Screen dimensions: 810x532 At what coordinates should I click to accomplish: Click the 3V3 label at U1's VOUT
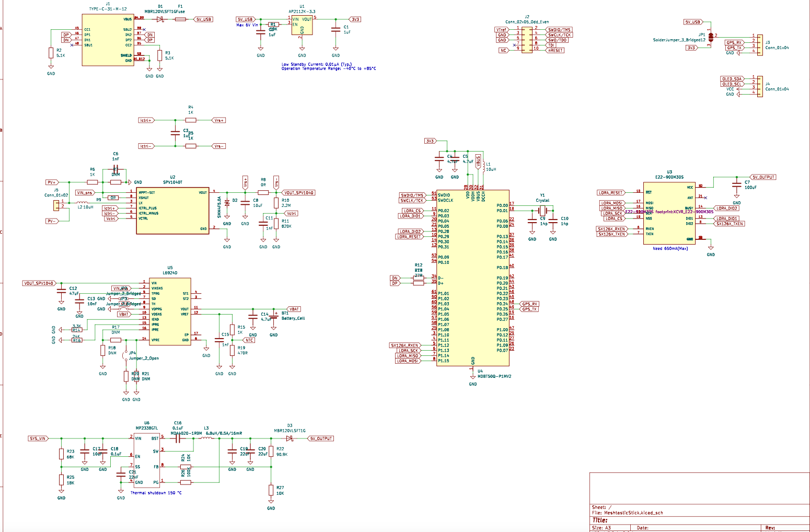[355, 19]
